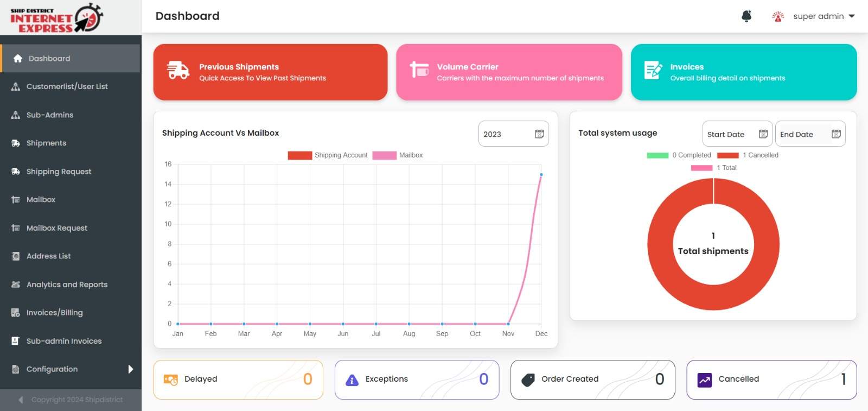Click the truck icon on Previous Shipments
The width and height of the screenshot is (868, 411).
pyautogui.click(x=178, y=71)
